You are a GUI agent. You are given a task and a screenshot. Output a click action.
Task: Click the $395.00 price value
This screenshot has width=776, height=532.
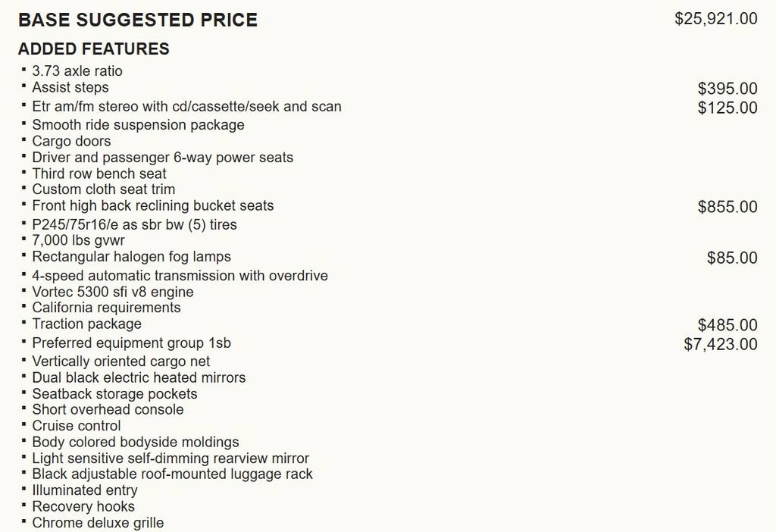727,89
